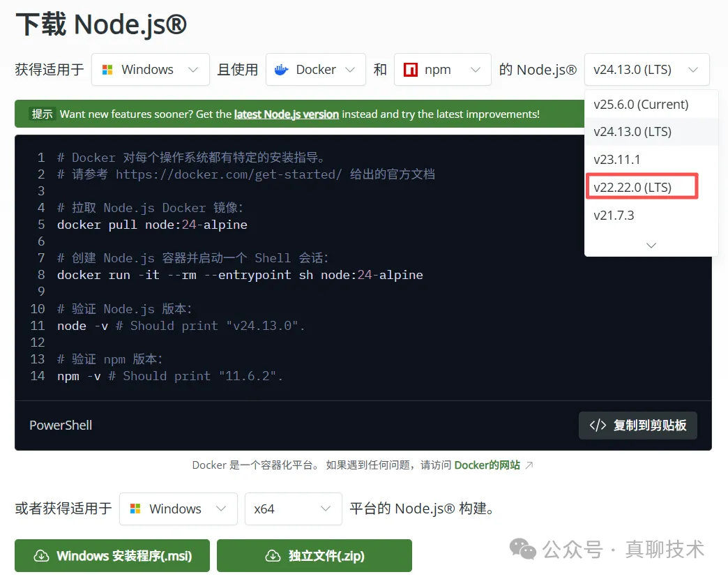The image size is (728, 579).
Task: Expand the x64 architecture dropdown
Action: [293, 509]
